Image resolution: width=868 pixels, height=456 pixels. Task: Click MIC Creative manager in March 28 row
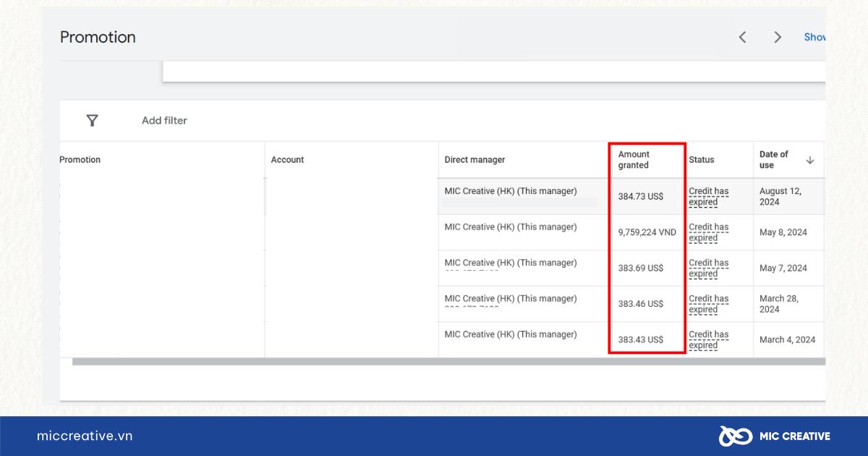(511, 298)
